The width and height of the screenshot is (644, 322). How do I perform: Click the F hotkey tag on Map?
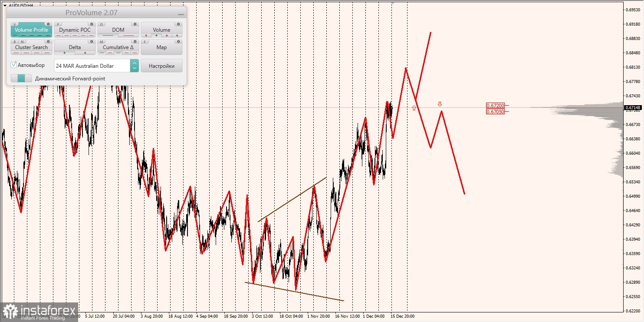[145, 42]
